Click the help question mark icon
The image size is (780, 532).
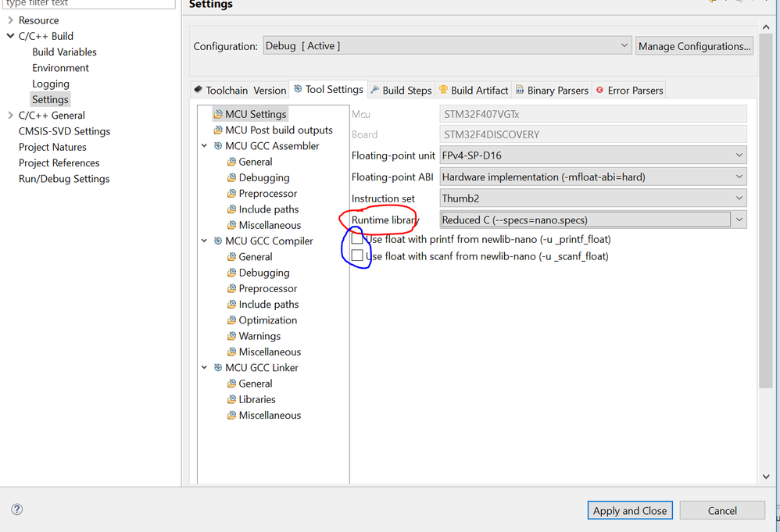coord(17,509)
